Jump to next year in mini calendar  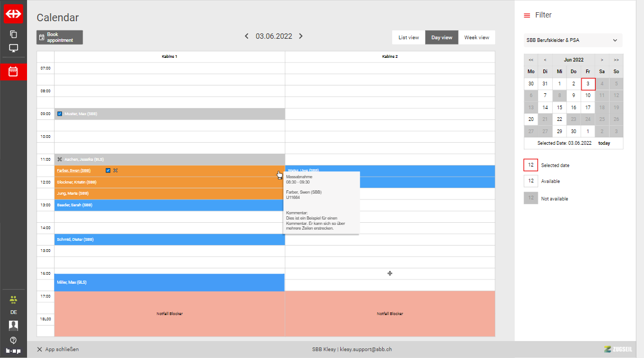(616, 60)
